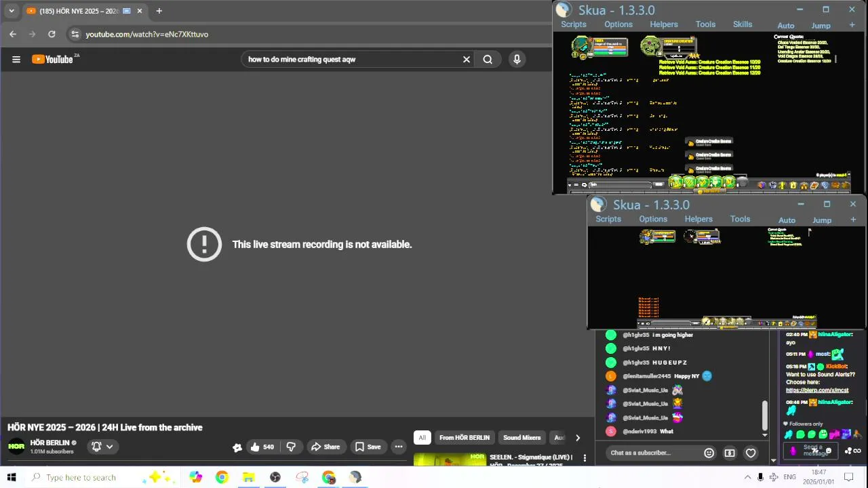
Task: Open Scripts menu in bottom Skua window
Action: (x=608, y=219)
